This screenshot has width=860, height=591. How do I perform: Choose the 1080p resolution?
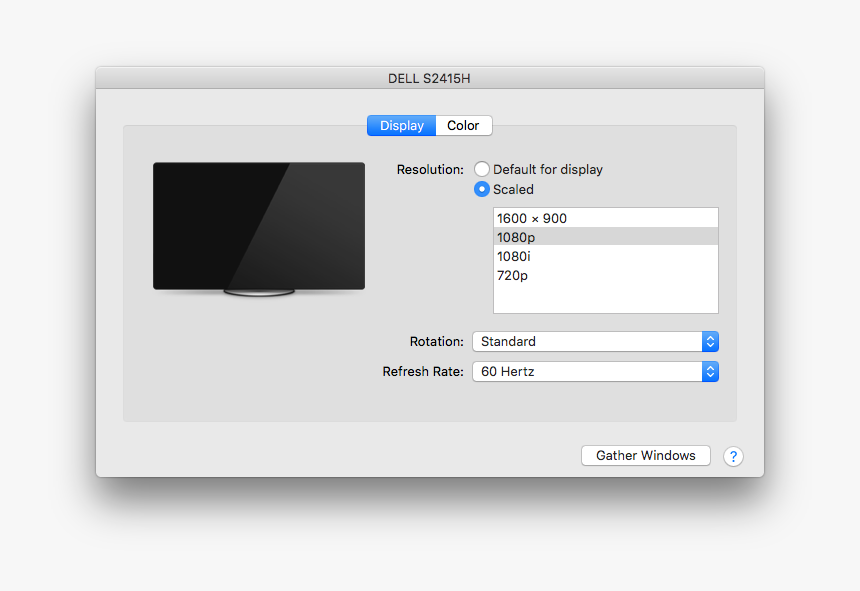click(x=605, y=236)
